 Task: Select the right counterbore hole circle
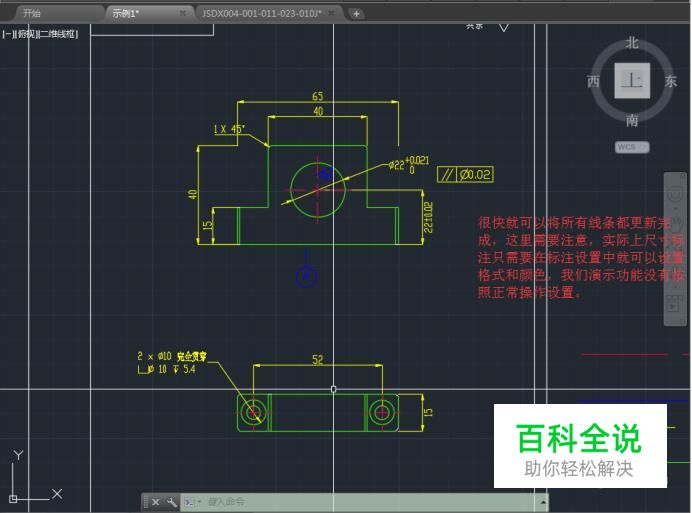381,413
